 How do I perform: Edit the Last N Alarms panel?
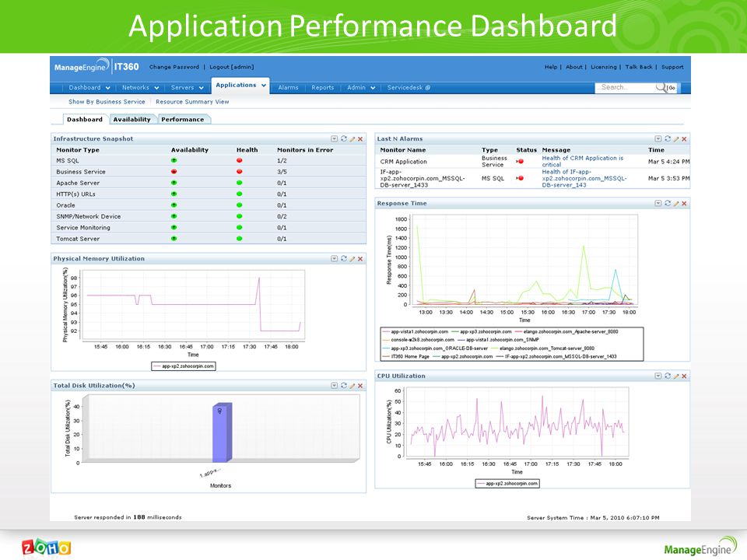point(676,138)
